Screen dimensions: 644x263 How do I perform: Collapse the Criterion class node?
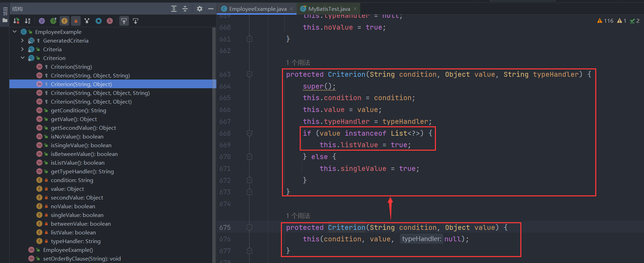[23, 58]
